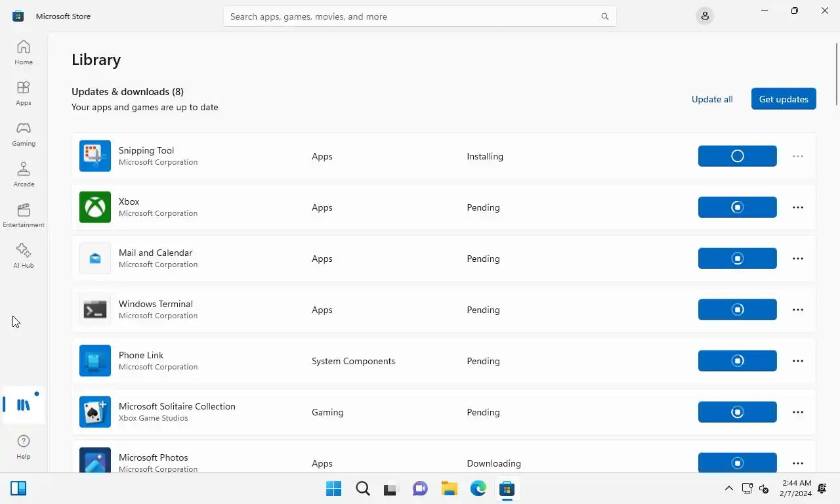
Task: Open more options for Phone Link
Action: [x=798, y=361]
